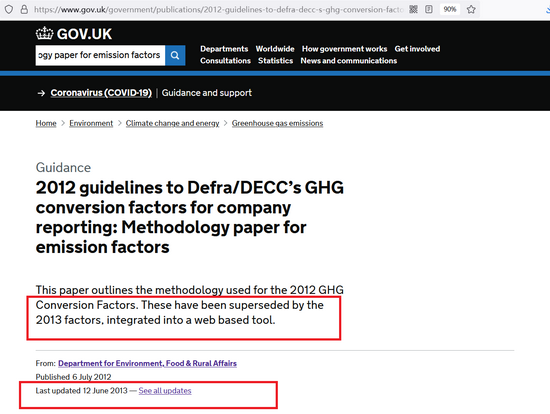
Task: Go to How government works
Action: tap(344, 49)
